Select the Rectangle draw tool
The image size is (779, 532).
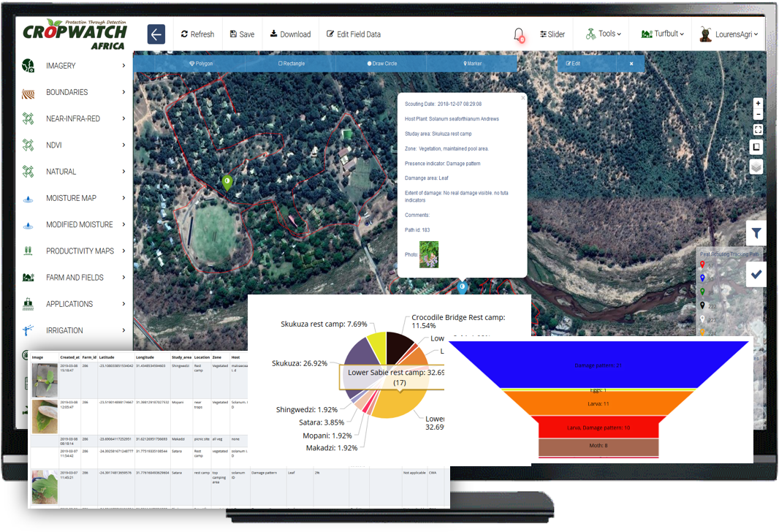coord(292,64)
